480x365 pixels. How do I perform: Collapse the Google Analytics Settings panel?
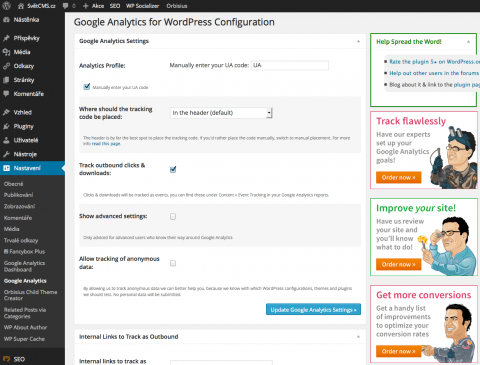coord(358,41)
